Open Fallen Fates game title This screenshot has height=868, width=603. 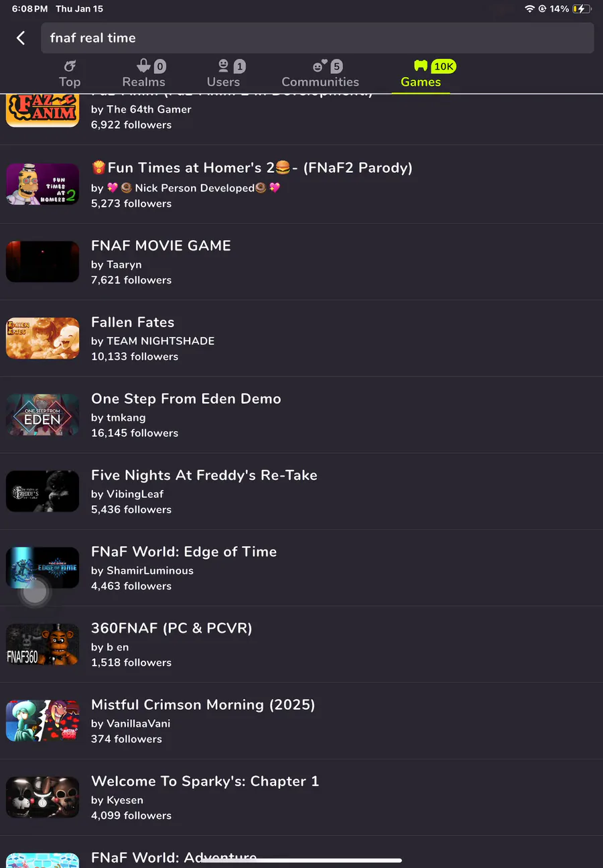tap(133, 322)
